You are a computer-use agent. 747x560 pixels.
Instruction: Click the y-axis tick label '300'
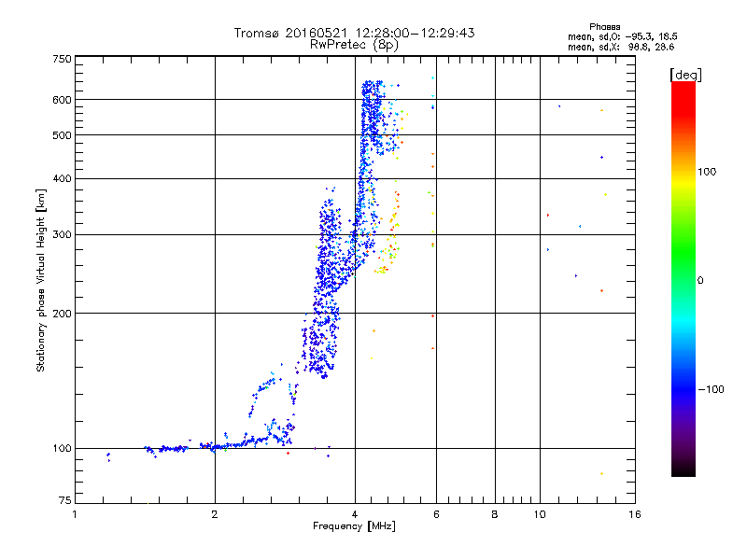coord(62,235)
